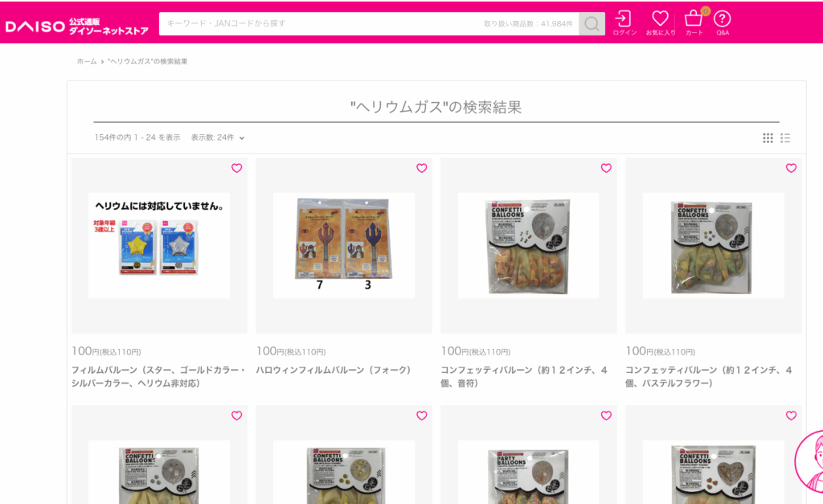Switch to grid view layout
The image size is (823, 504).
point(768,138)
